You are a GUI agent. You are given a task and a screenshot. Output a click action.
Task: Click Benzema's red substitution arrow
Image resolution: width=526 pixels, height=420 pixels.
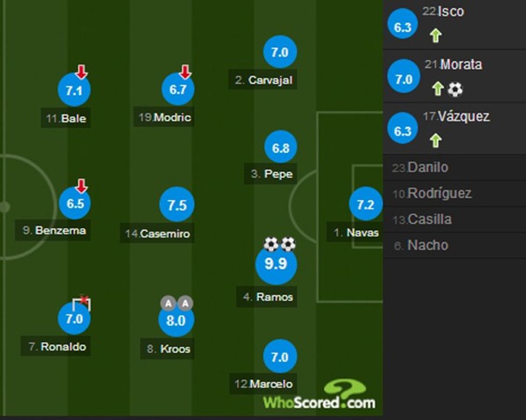[81, 186]
